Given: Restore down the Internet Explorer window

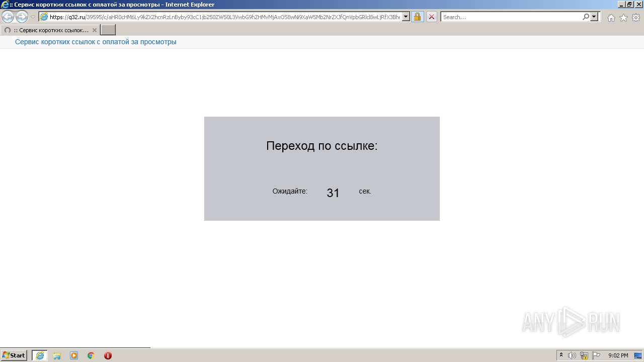Looking at the screenshot, I should point(629,5).
